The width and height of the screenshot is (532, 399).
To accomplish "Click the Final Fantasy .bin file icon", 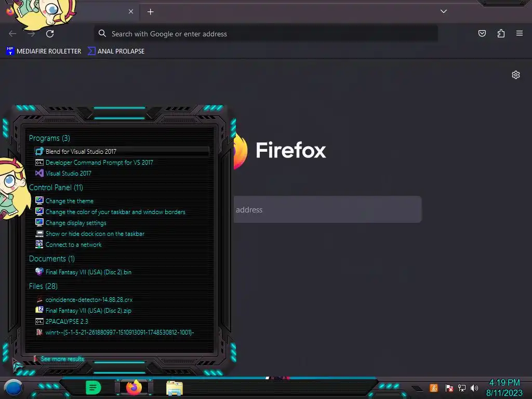I will point(39,271).
